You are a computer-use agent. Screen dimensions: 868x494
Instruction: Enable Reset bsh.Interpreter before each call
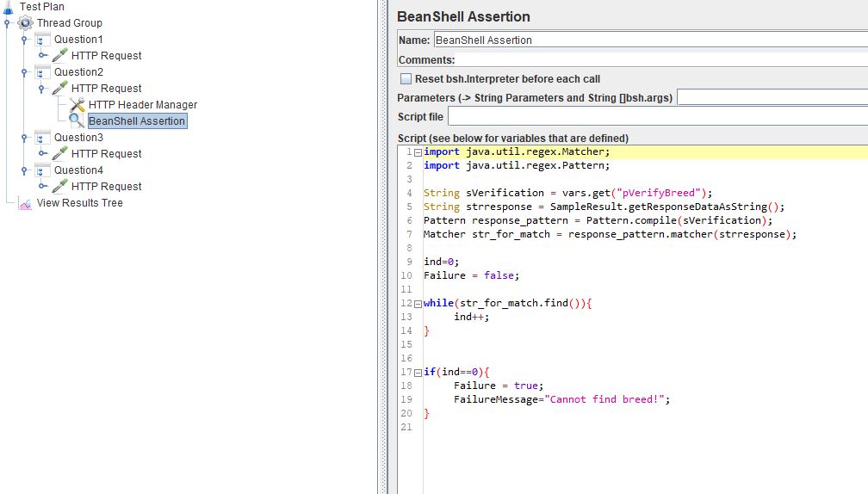click(x=406, y=79)
